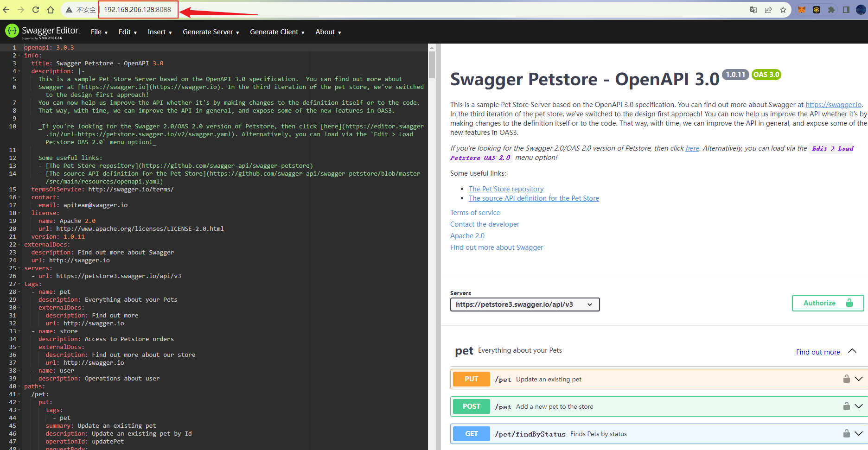Open the Generate Server menu
Screen dimensions: 868x450
[211, 32]
